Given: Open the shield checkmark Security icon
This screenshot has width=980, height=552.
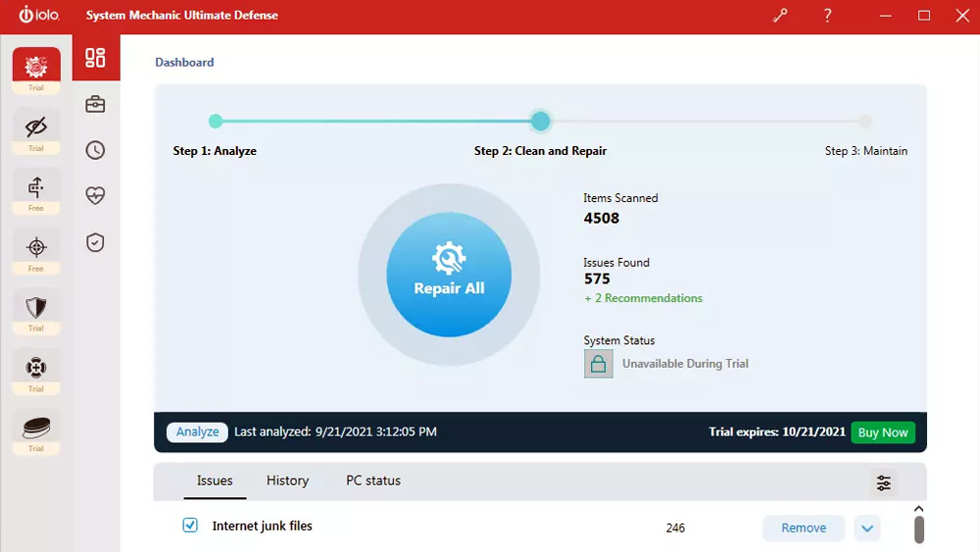Looking at the screenshot, I should pyautogui.click(x=96, y=242).
